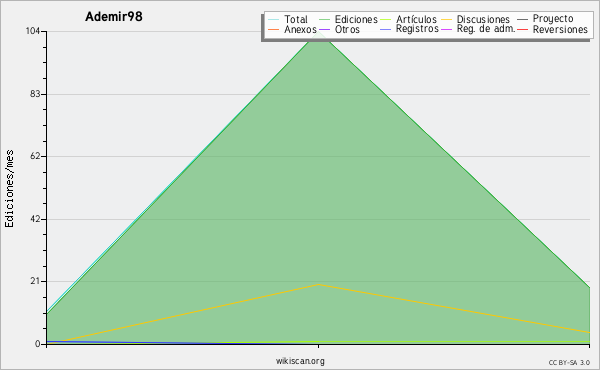
Task: Click the cyan Total legend color line
Action: click(273, 19)
